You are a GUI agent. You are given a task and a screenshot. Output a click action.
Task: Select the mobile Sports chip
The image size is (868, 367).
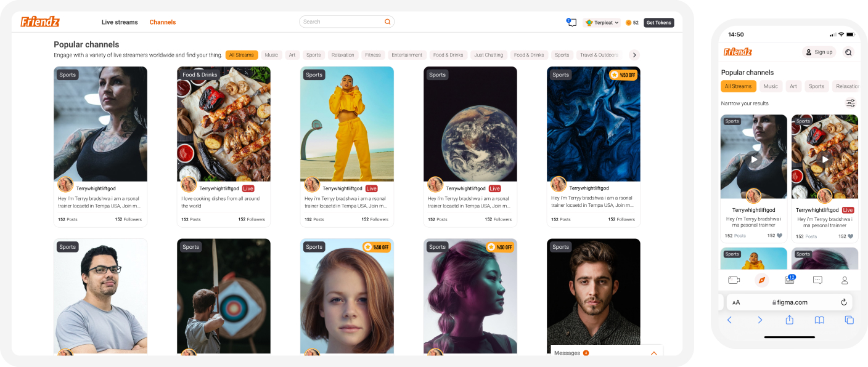[817, 86]
